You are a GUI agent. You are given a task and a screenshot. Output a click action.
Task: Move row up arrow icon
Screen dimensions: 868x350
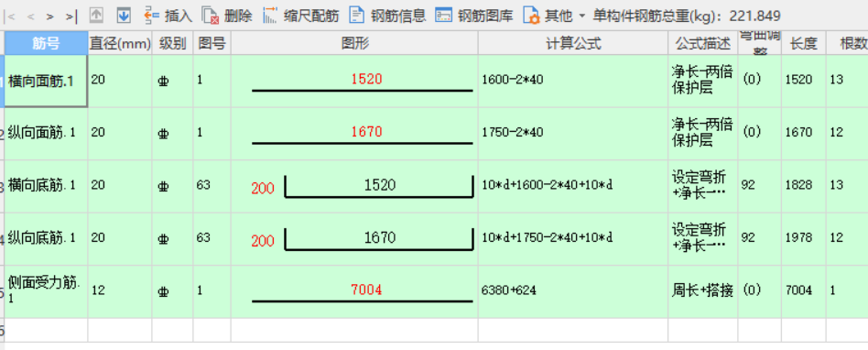coord(96,16)
